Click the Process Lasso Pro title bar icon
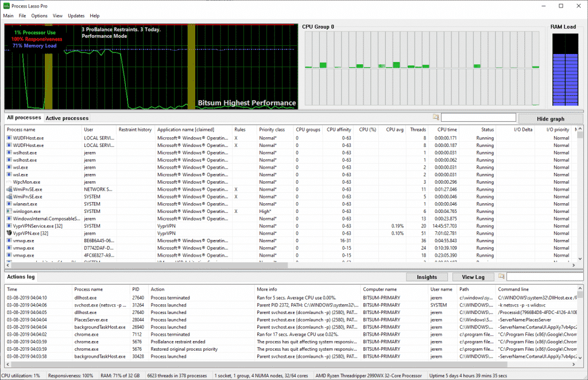The height and width of the screenshot is (380, 588). [x=6, y=6]
